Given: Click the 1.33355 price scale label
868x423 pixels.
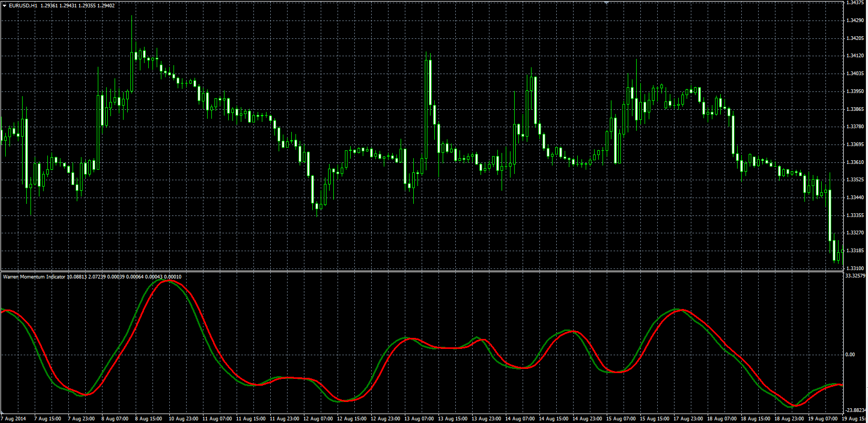Looking at the screenshot, I should (855, 215).
